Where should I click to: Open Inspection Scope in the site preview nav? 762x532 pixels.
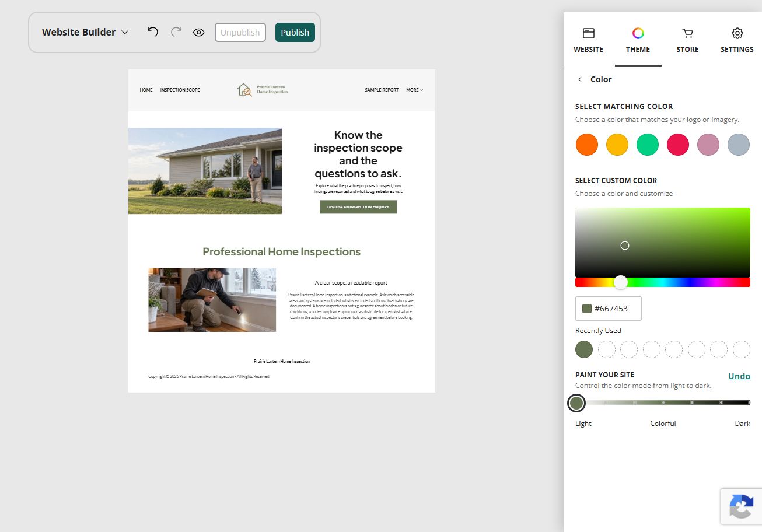pyautogui.click(x=180, y=90)
